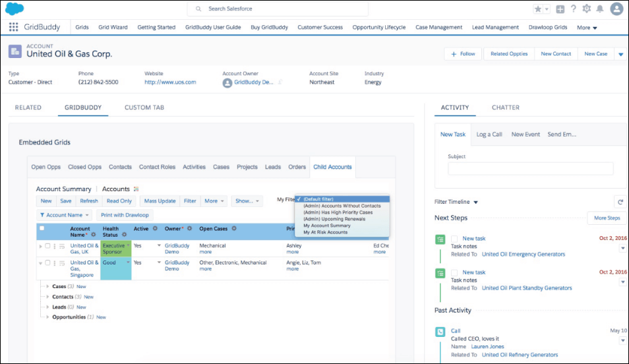This screenshot has width=629, height=364.
Task: Click the task icon for Plant Standby Generators task
Action: click(440, 273)
